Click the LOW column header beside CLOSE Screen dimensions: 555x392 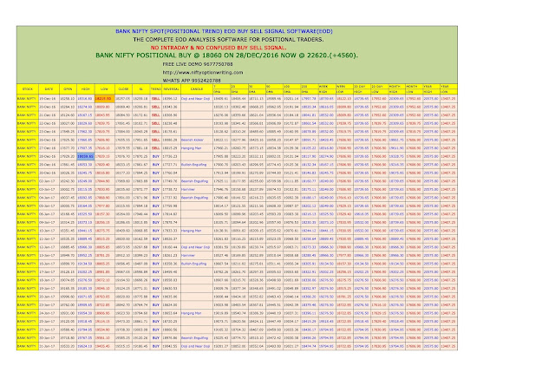[x=104, y=89]
